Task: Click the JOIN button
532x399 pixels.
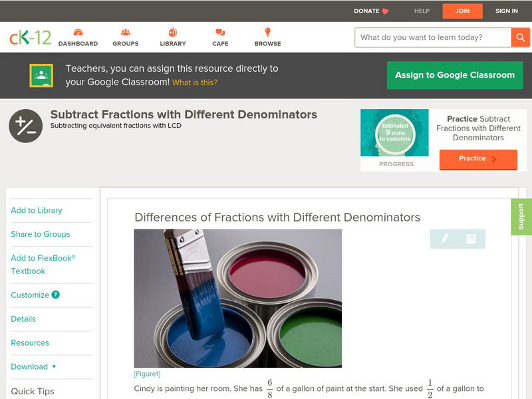Action: [462, 11]
